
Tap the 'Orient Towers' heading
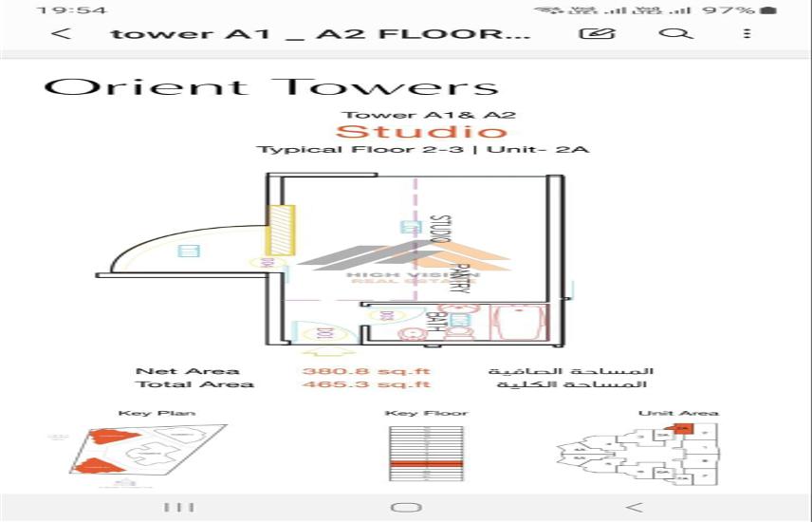coord(270,86)
